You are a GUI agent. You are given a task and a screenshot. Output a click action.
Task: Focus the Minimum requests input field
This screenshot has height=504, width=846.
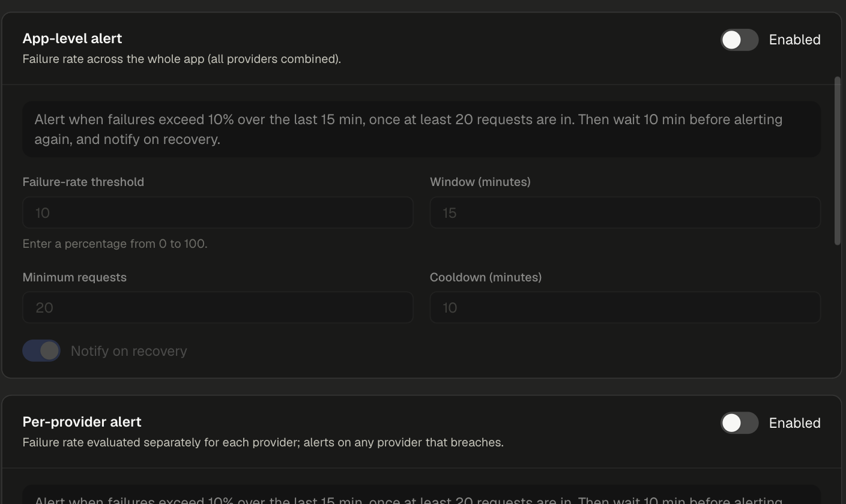coord(218,308)
